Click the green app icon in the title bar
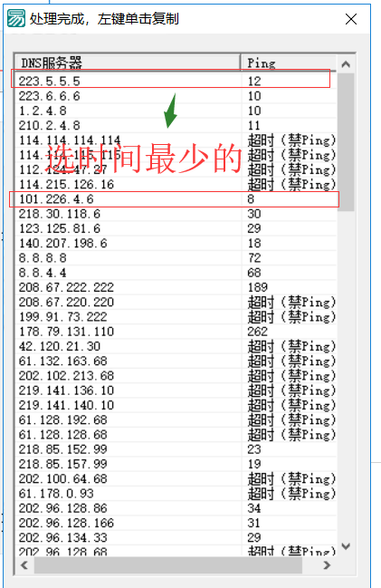381x588 pixels. coord(16,18)
